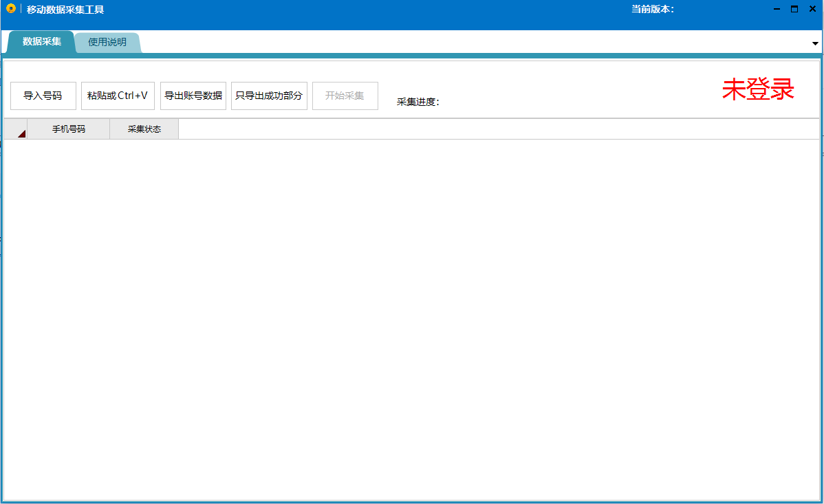Click 只导出成功部分 to export successful results

click(269, 96)
